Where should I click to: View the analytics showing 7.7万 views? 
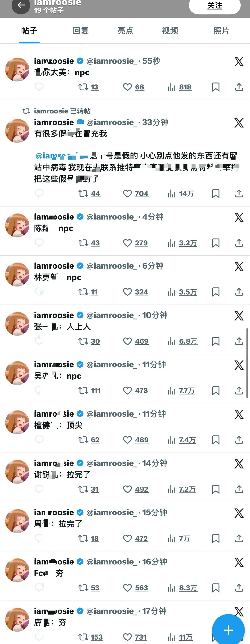click(x=182, y=390)
